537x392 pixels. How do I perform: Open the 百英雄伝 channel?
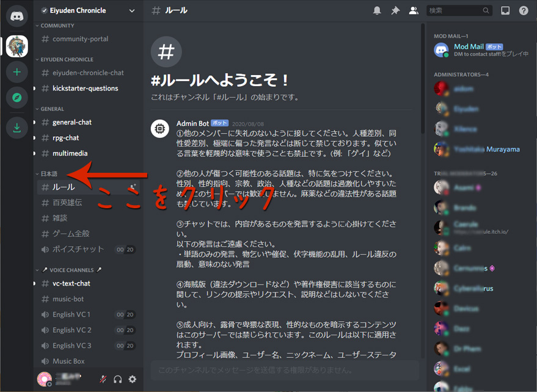click(89, 203)
